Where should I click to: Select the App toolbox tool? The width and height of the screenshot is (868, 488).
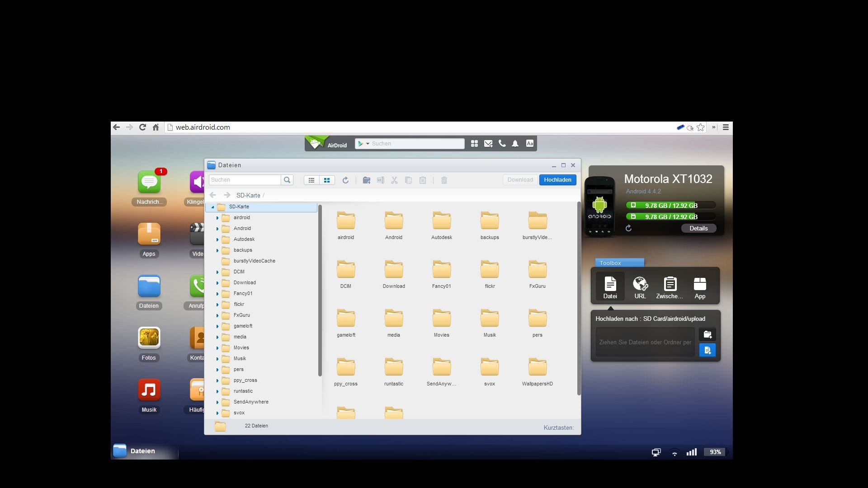click(700, 287)
